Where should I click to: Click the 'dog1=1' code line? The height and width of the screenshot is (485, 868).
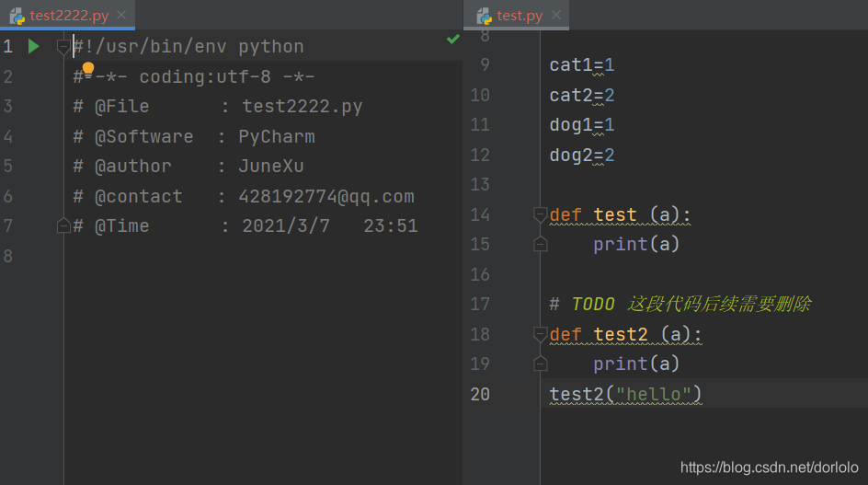click(582, 125)
